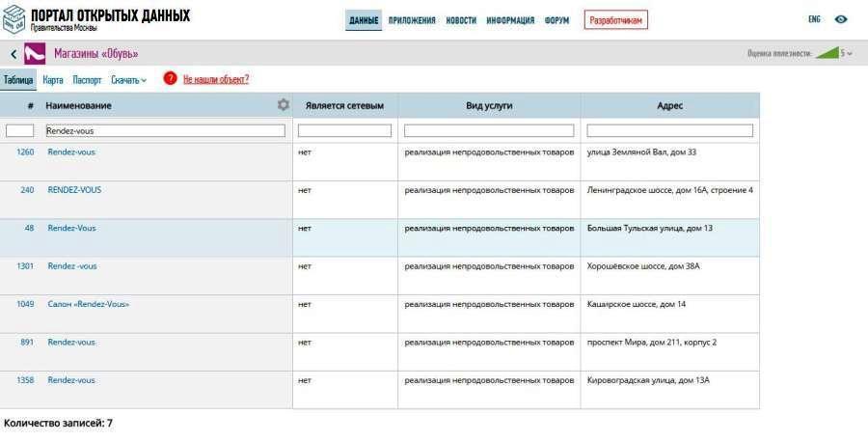Open the Rendez-Vous entry in row 48
The image size is (868, 442).
[71, 228]
